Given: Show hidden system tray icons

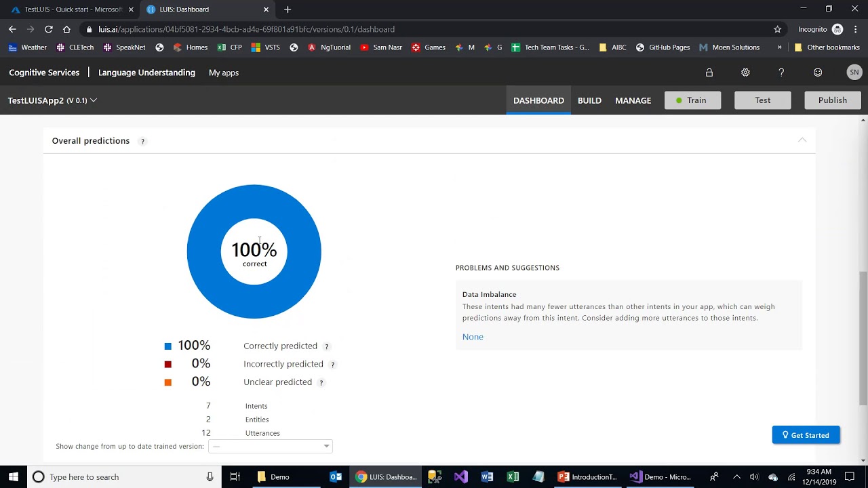Looking at the screenshot, I should tap(736, 476).
